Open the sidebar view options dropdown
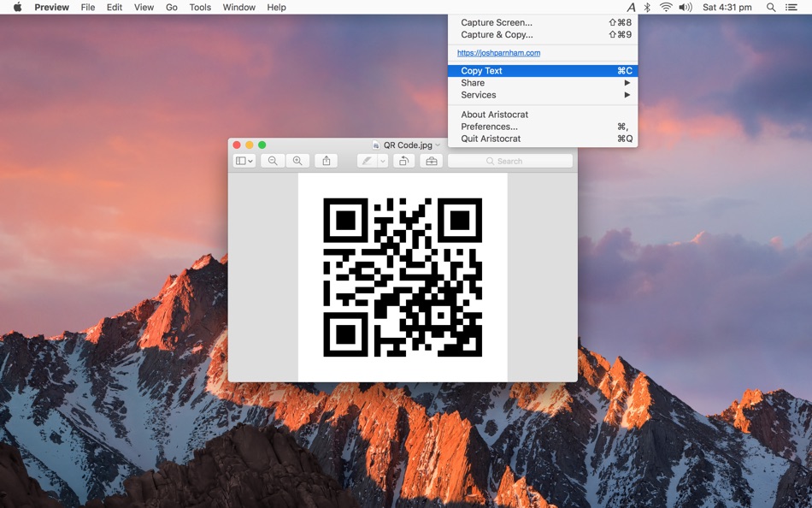 pos(244,162)
